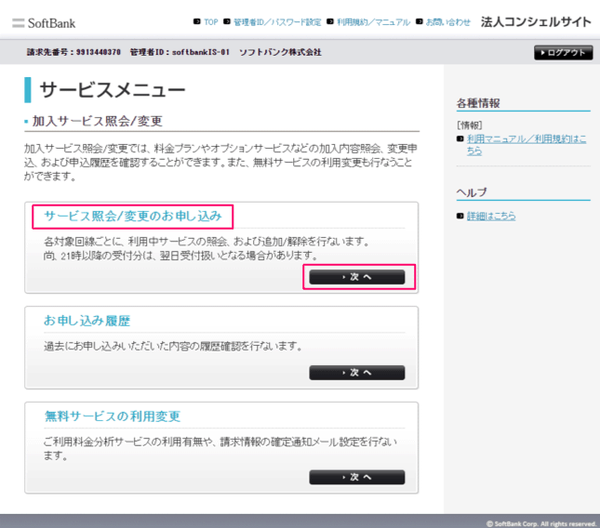Open the 利用マニュアル/利用規約はこちら link
The height and width of the screenshot is (528, 600).
(x=526, y=145)
